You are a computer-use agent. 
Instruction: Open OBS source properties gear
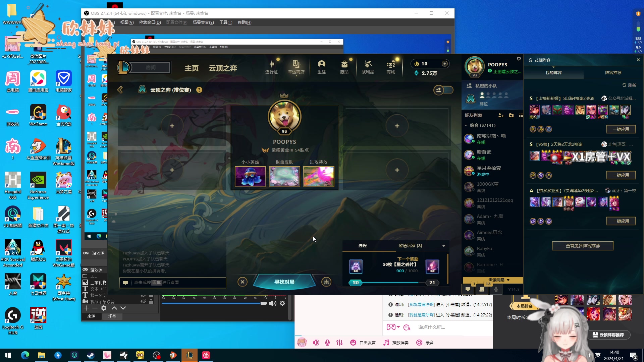click(104, 308)
